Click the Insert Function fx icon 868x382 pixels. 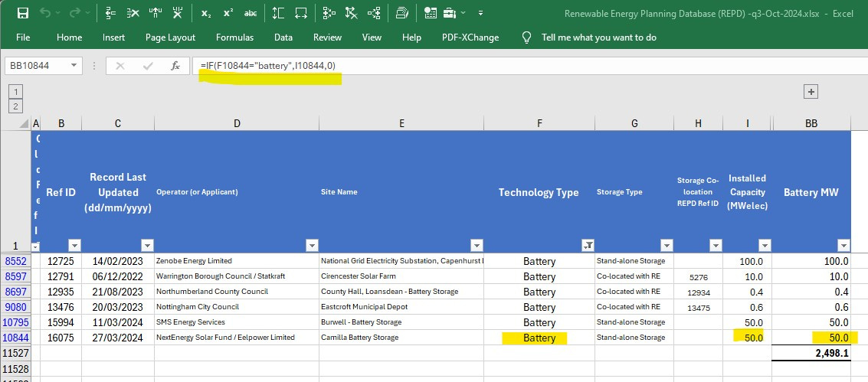pyautogui.click(x=175, y=66)
